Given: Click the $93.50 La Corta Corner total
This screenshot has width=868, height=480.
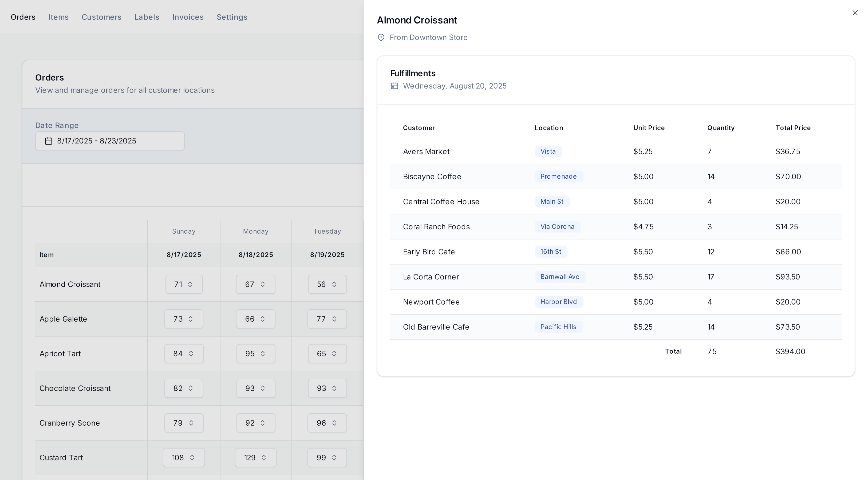Looking at the screenshot, I should click(x=788, y=277).
